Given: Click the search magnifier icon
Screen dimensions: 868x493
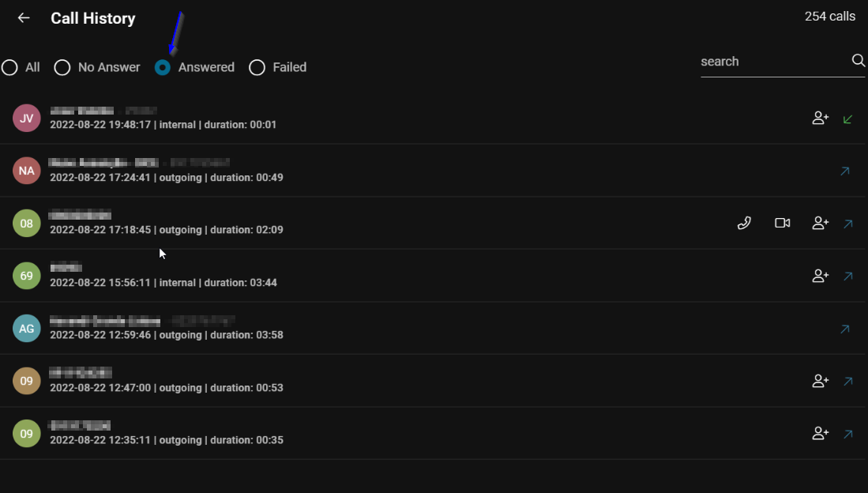Looking at the screenshot, I should pos(858,60).
